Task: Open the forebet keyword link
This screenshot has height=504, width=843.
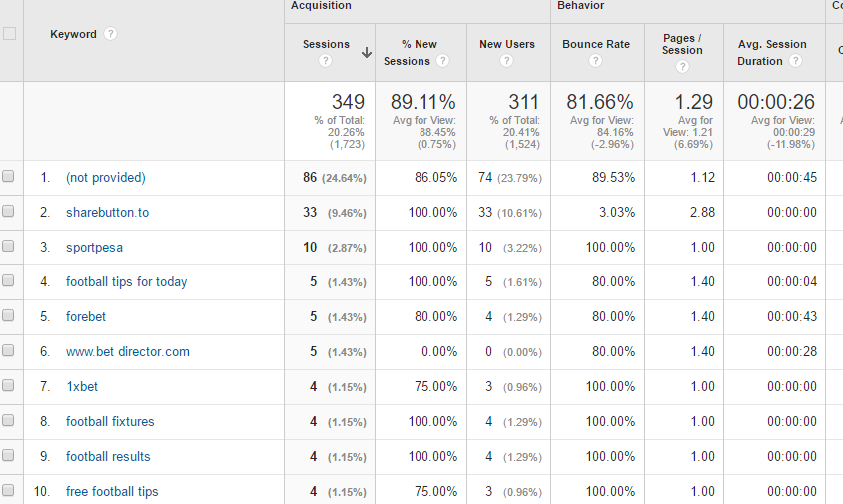Action: (86, 317)
